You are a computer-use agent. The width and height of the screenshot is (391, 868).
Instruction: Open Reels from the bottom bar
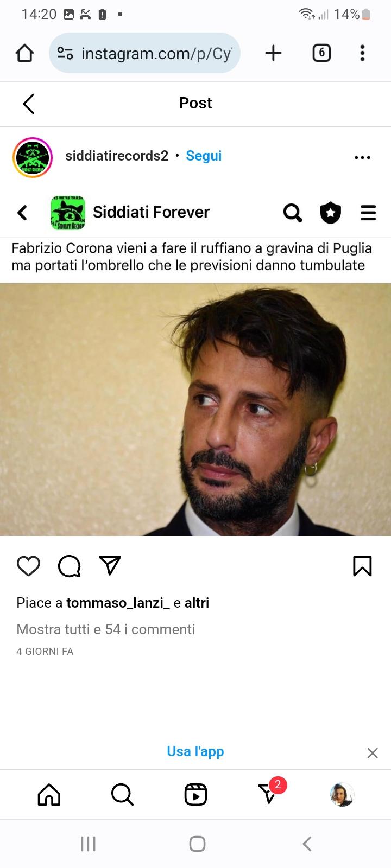[195, 795]
